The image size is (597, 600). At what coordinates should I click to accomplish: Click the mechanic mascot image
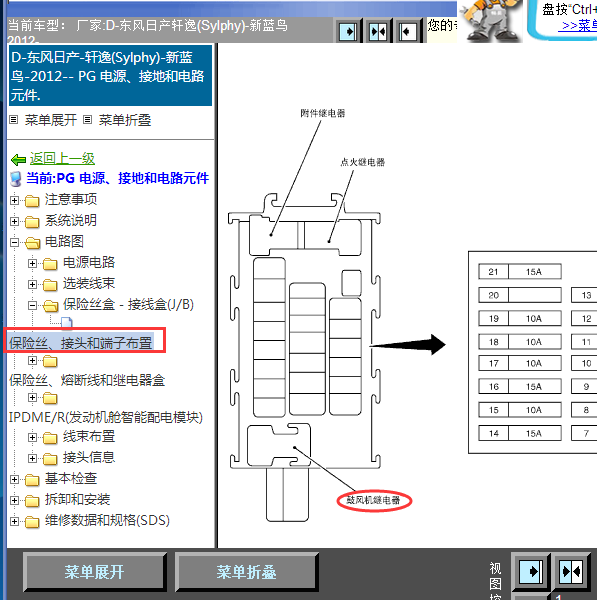point(491,20)
